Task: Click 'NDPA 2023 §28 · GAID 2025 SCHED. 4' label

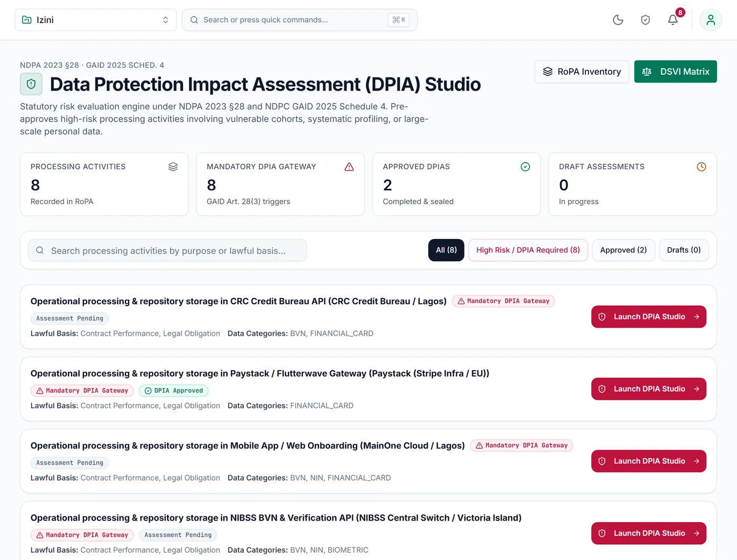Action: coord(92,65)
